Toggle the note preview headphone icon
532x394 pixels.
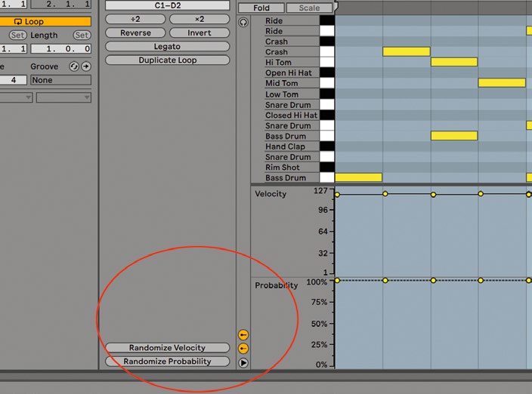pyautogui.click(x=243, y=23)
